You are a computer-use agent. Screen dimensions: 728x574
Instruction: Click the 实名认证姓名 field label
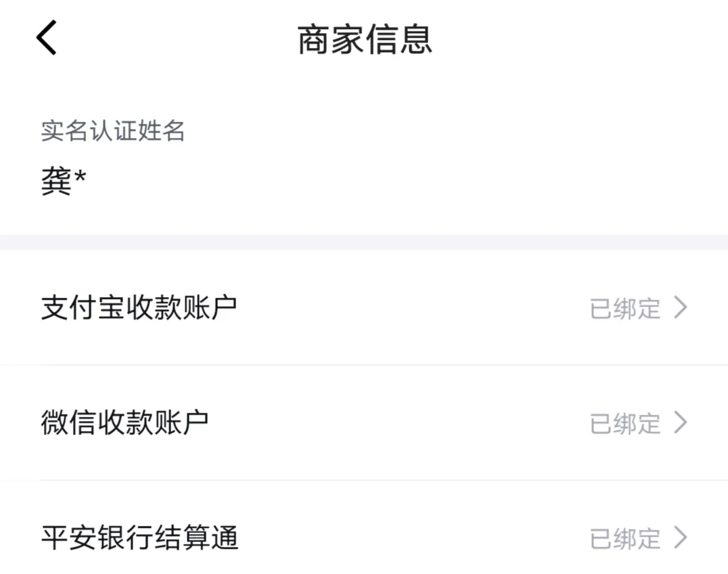[113, 131]
